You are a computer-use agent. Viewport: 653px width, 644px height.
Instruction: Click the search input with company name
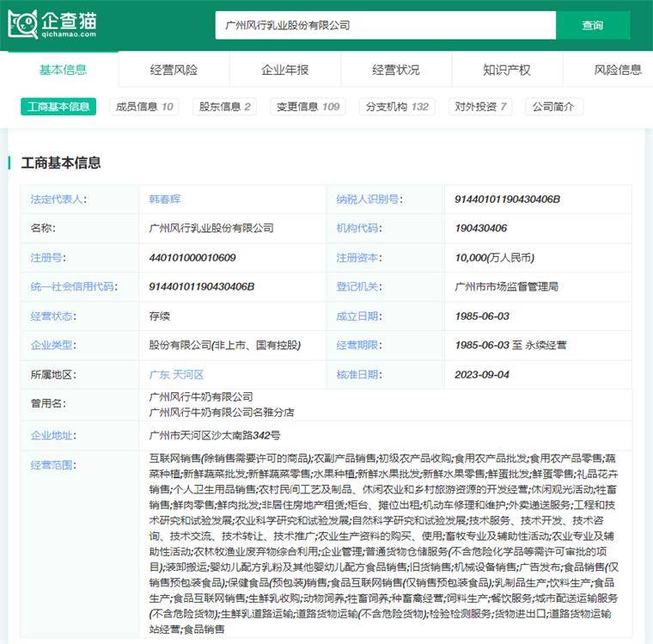click(385, 26)
